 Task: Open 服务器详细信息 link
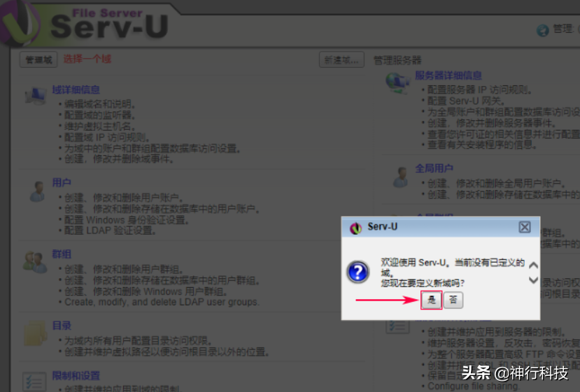[x=448, y=75]
